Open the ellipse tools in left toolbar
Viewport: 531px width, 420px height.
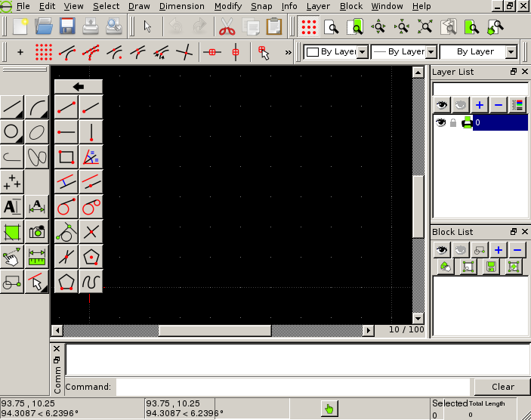36,131
